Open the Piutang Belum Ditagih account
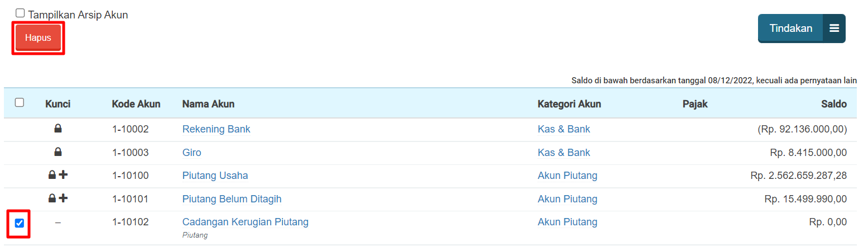The width and height of the screenshot is (868, 246). [x=232, y=199]
